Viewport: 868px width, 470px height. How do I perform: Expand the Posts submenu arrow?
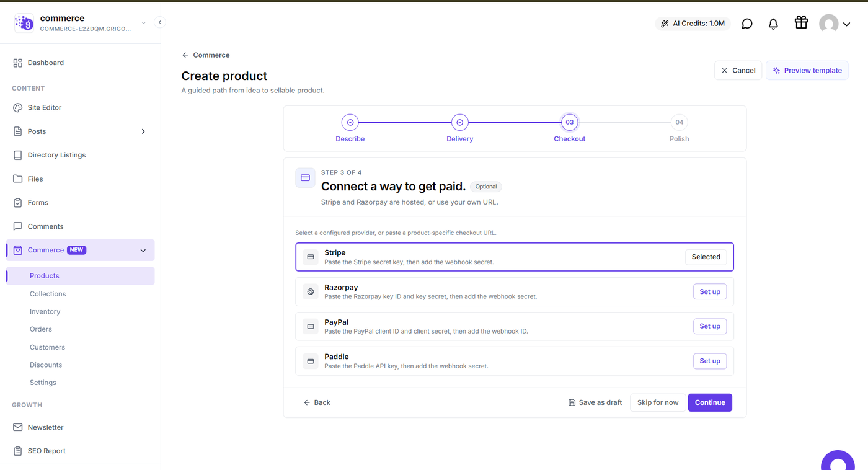pyautogui.click(x=143, y=131)
